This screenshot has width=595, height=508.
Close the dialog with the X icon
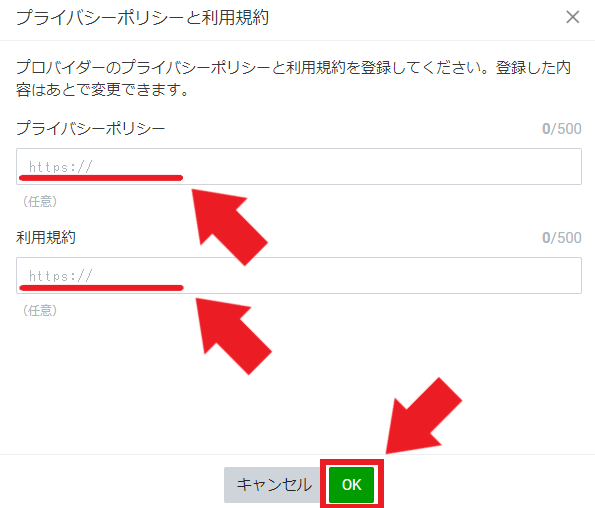pyautogui.click(x=573, y=17)
